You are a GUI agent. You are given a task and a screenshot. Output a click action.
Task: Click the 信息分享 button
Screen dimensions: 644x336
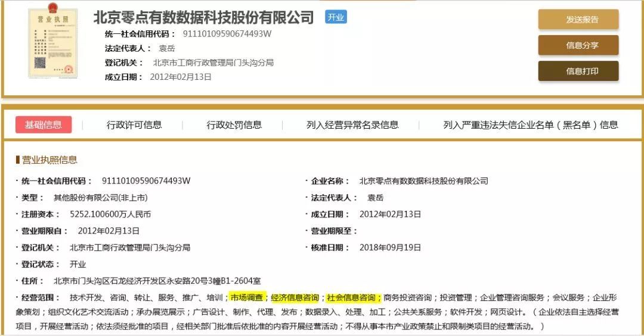578,45
